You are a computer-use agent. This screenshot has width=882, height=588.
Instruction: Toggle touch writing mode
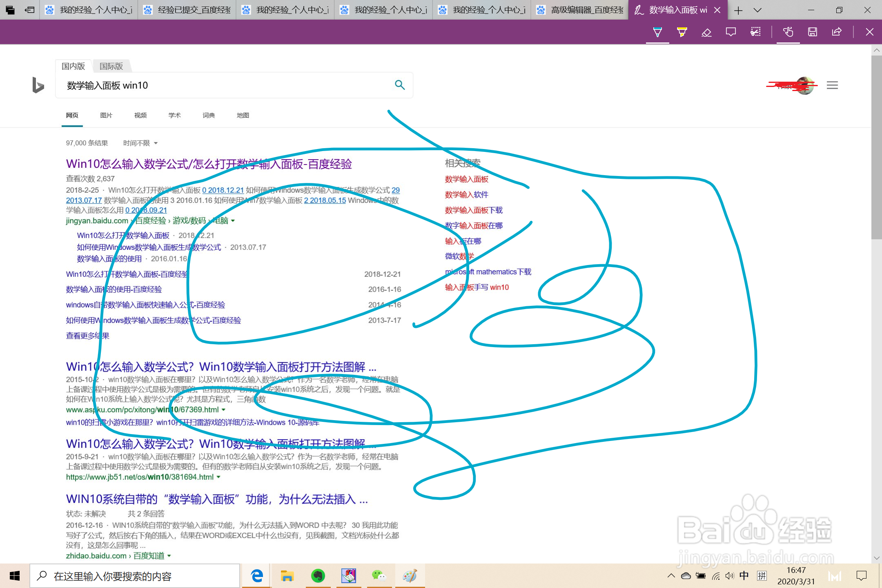click(788, 32)
